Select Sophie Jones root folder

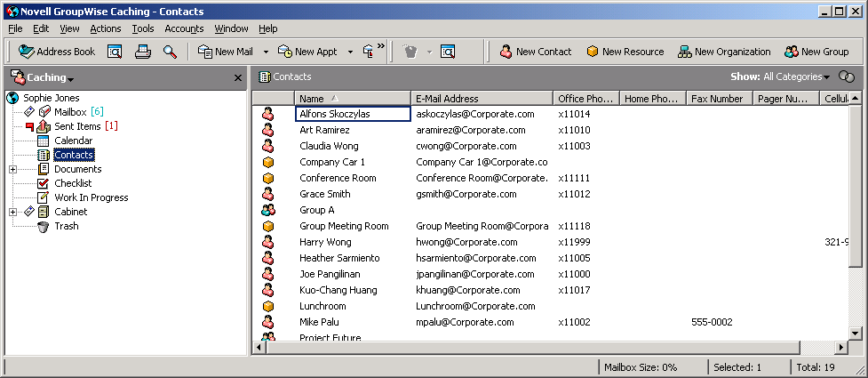(51, 98)
